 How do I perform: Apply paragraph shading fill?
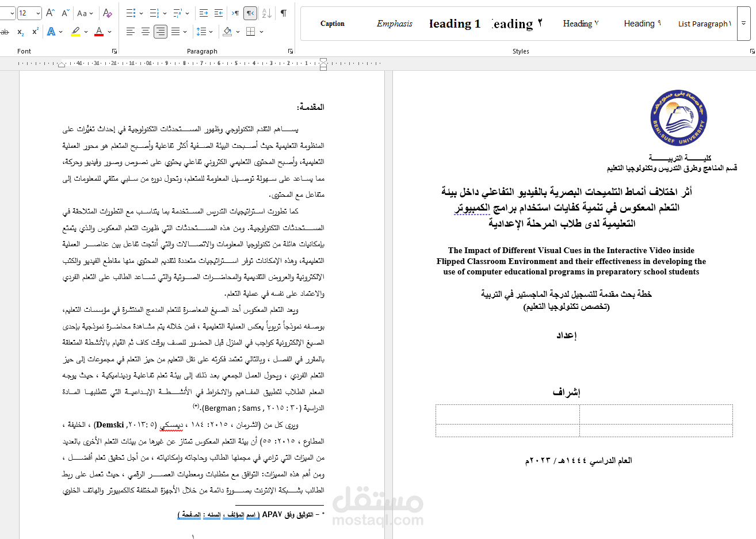pos(228,32)
